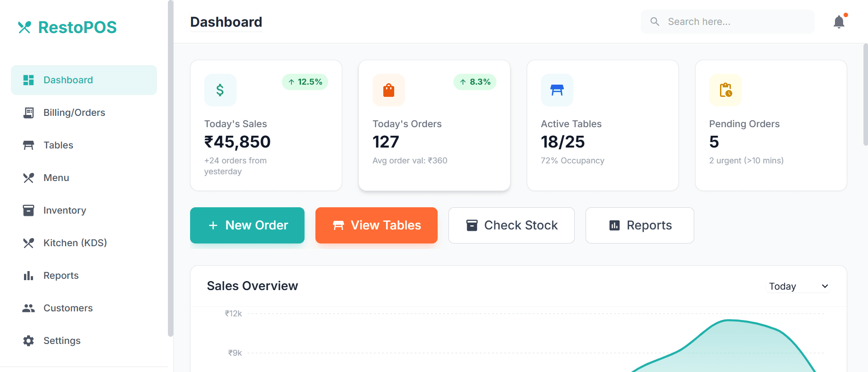Navigate to Menu in the sidebar
The height and width of the screenshot is (372, 868).
(84, 178)
